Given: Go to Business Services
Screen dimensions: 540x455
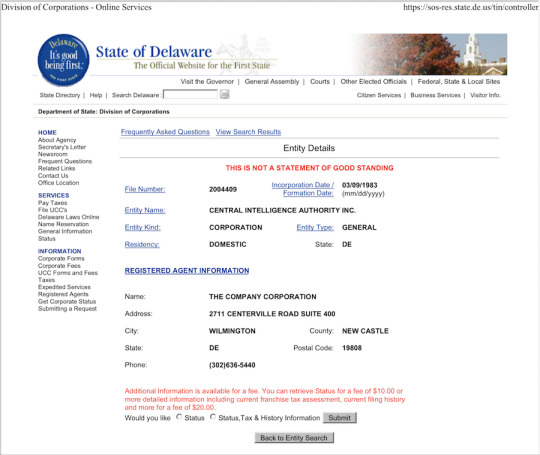Looking at the screenshot, I should tap(435, 95).
